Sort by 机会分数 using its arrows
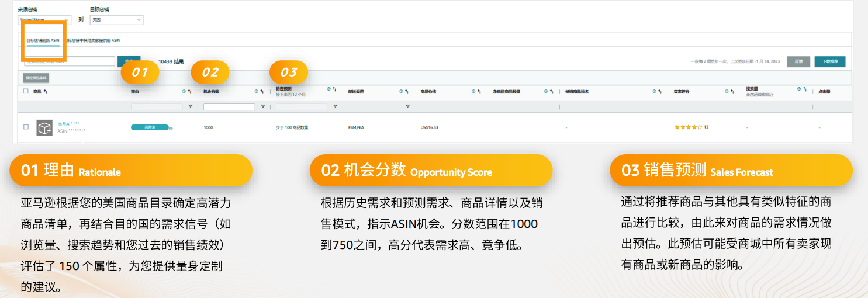This screenshot has width=868, height=298. tap(262, 92)
